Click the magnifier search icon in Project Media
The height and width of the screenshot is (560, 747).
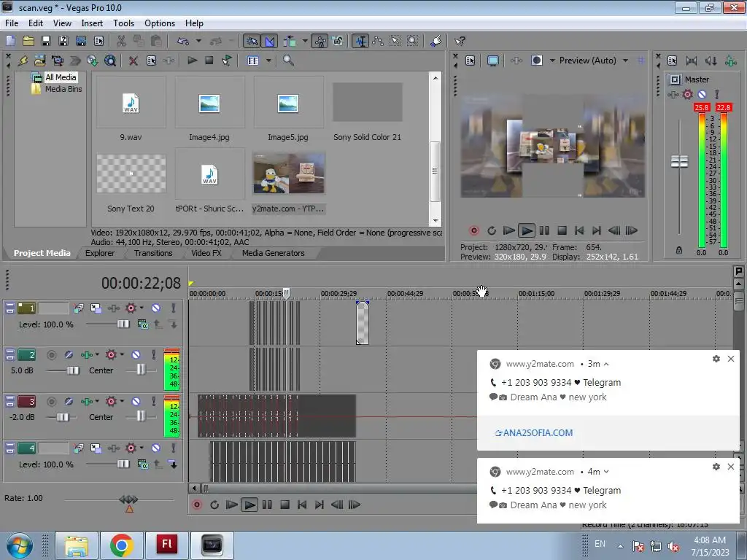(288, 61)
